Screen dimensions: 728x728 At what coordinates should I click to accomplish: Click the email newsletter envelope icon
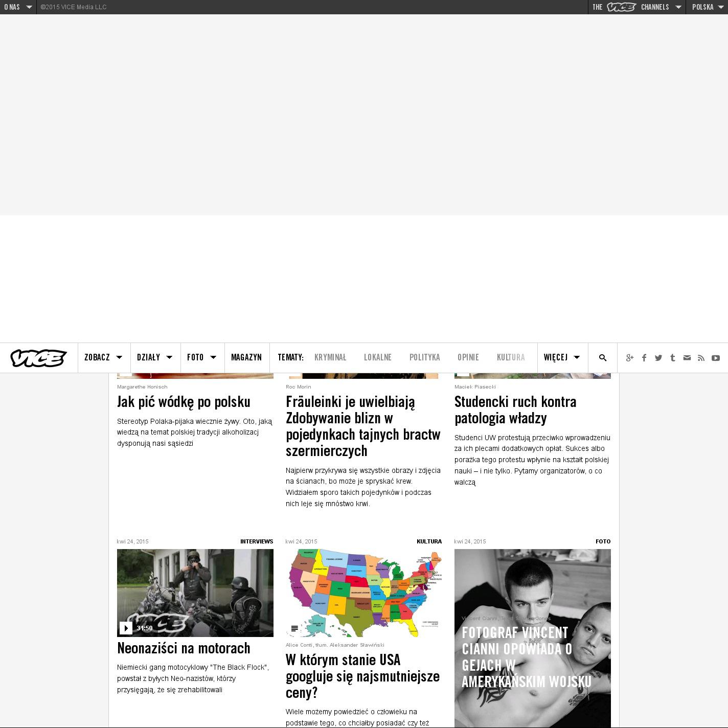(687, 358)
